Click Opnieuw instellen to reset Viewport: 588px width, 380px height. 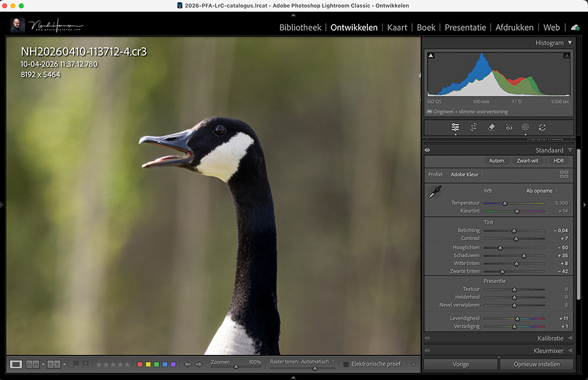coord(537,364)
